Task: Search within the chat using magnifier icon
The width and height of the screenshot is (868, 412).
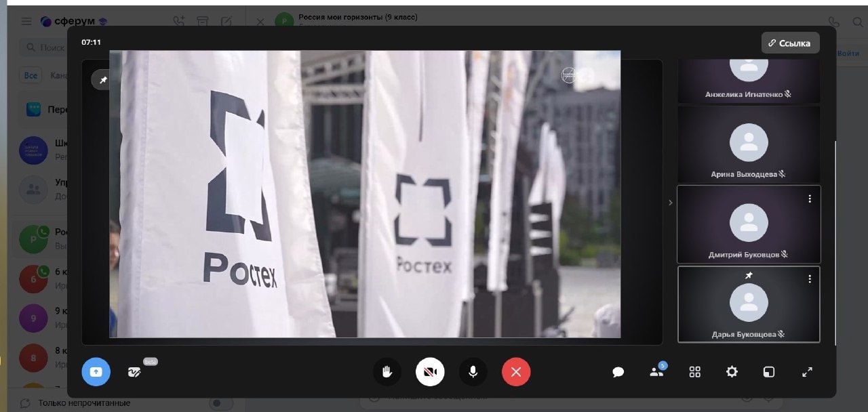Action: point(858,22)
